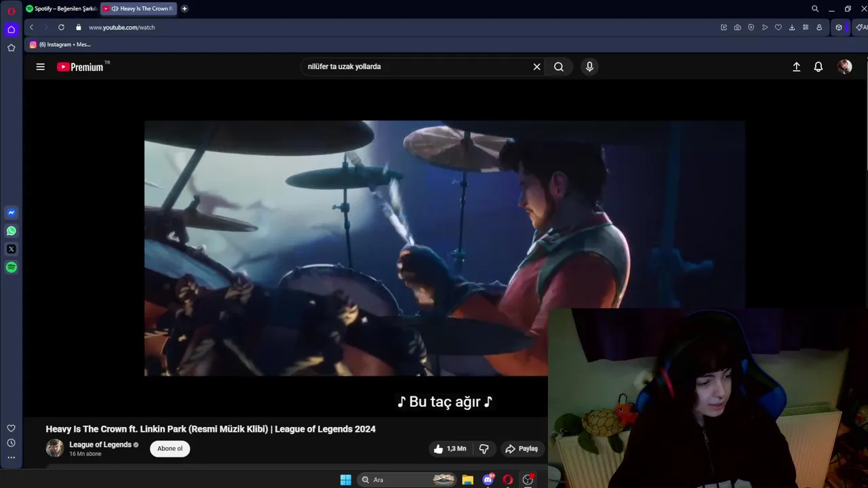The width and height of the screenshot is (868, 488).
Task: Start voice search with microphone
Action: point(589,66)
